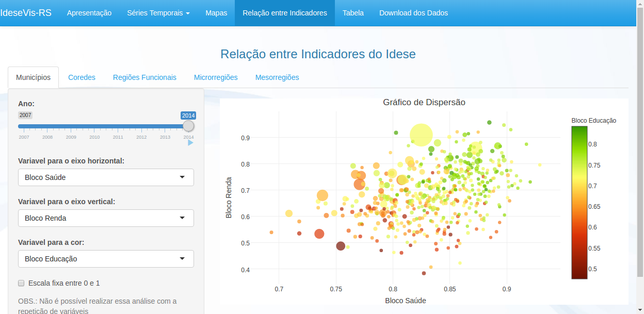Go to the Apresentação page
The width and height of the screenshot is (644, 314).
[x=89, y=12]
